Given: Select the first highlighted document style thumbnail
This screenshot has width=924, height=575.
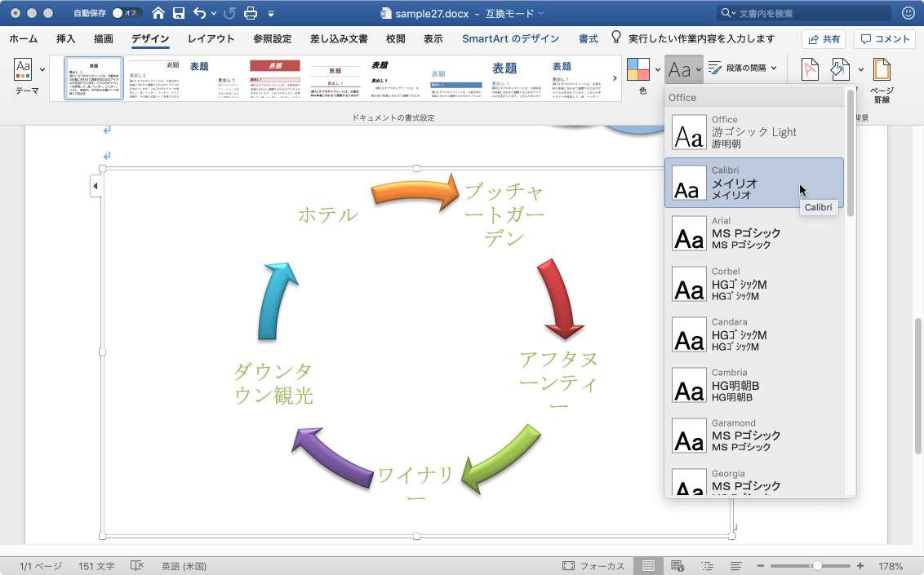Looking at the screenshot, I should pyautogui.click(x=94, y=78).
